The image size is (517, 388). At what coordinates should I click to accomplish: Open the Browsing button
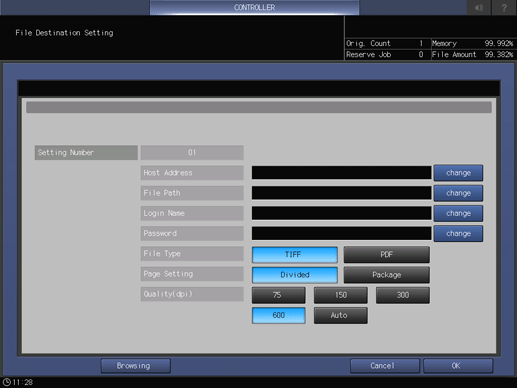pyautogui.click(x=136, y=366)
